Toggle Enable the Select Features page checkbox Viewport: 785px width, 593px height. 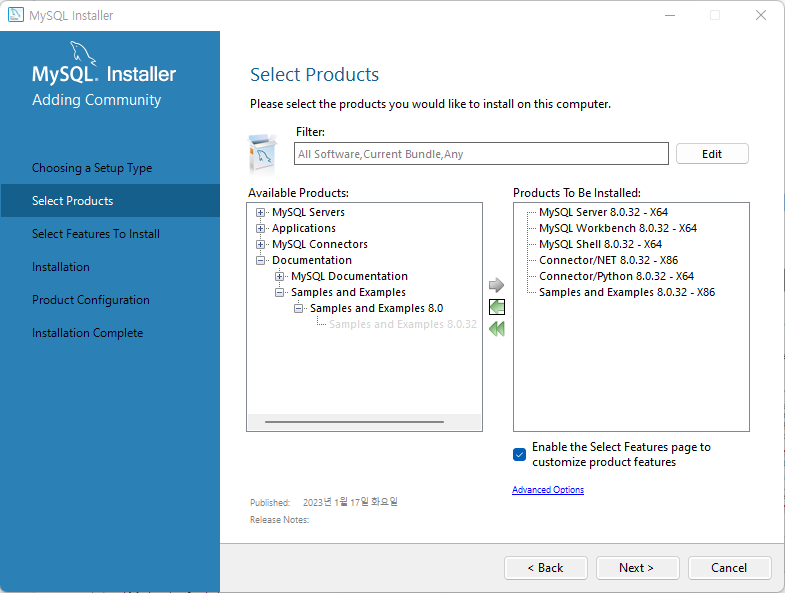point(519,454)
